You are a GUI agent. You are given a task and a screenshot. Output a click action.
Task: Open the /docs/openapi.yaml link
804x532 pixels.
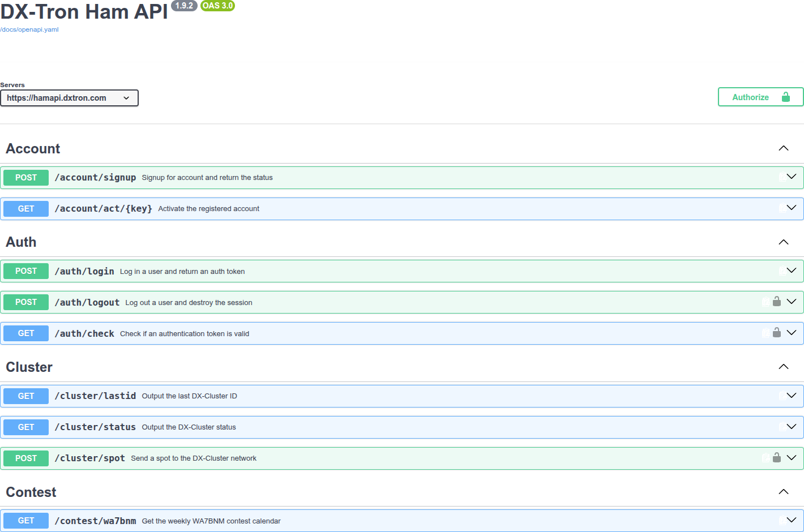[x=29, y=29]
